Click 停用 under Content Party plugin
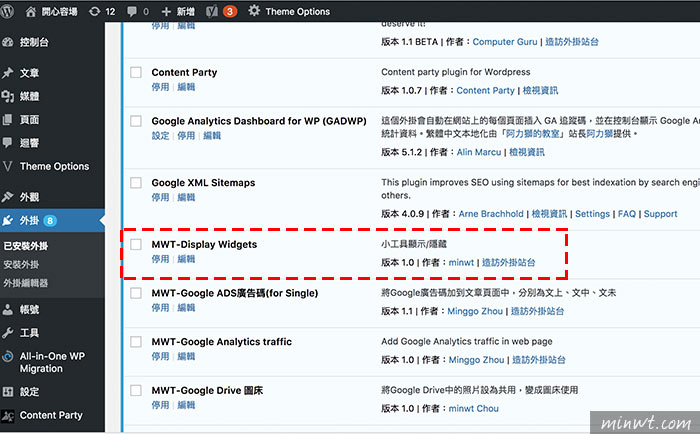This screenshot has height=434, width=700. tap(160, 87)
